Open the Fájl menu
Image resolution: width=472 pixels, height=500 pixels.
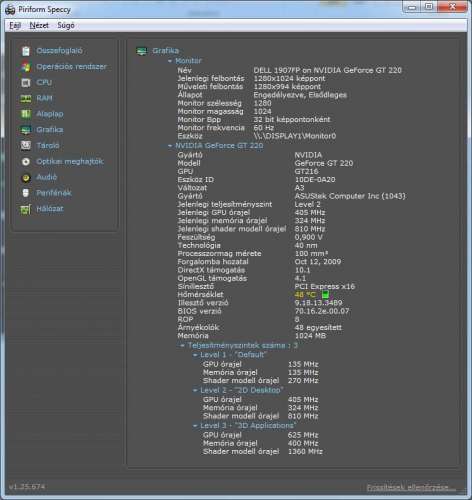(15, 25)
